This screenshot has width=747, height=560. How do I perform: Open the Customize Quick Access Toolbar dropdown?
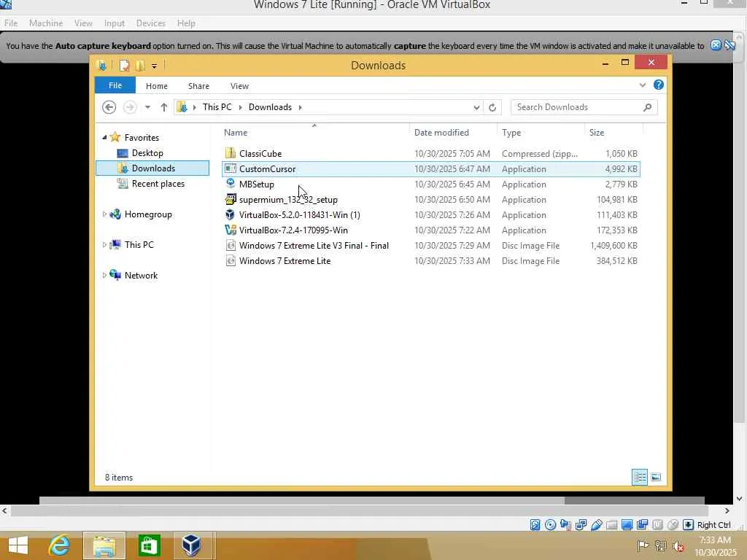[x=155, y=66]
